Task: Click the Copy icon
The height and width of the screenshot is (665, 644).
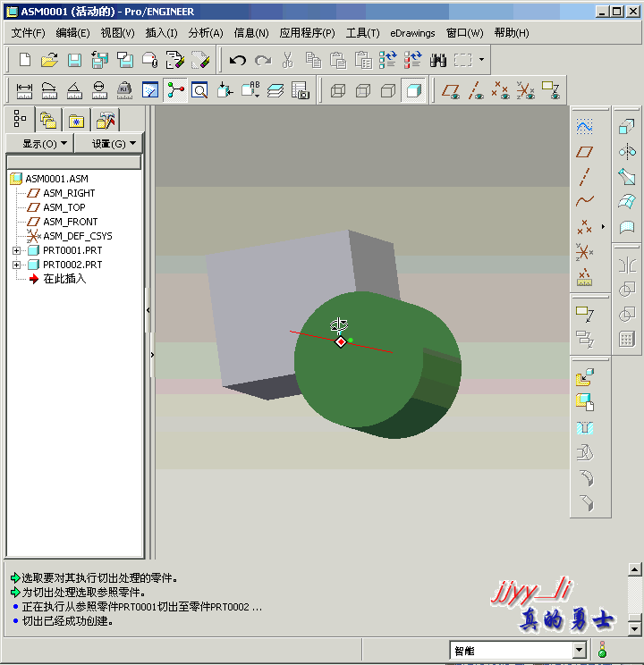Action: 313,60
